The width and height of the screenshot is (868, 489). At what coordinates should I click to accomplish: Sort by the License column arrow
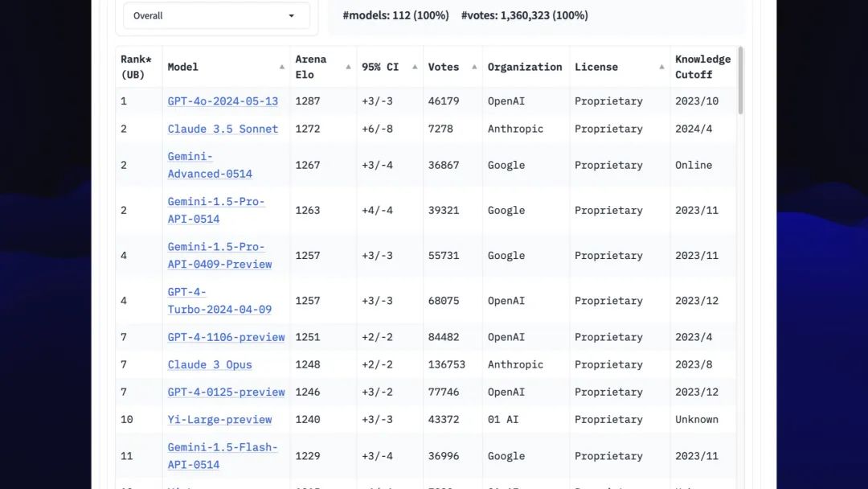(661, 67)
